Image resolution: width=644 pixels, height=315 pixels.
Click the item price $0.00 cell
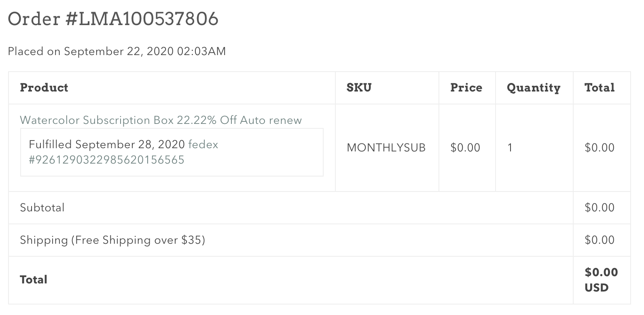465,148
